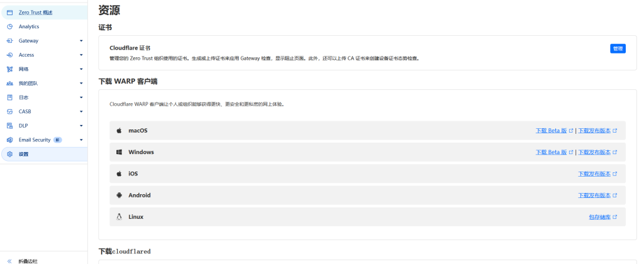
Task: Click external-link icon beside Linux 包存储库
Action: point(615,217)
